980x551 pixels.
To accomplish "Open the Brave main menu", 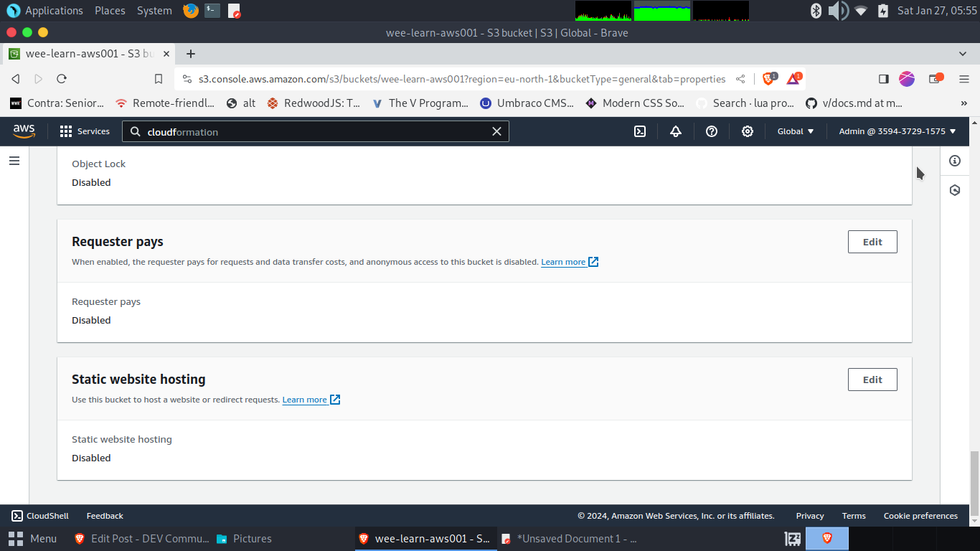I will point(964,79).
